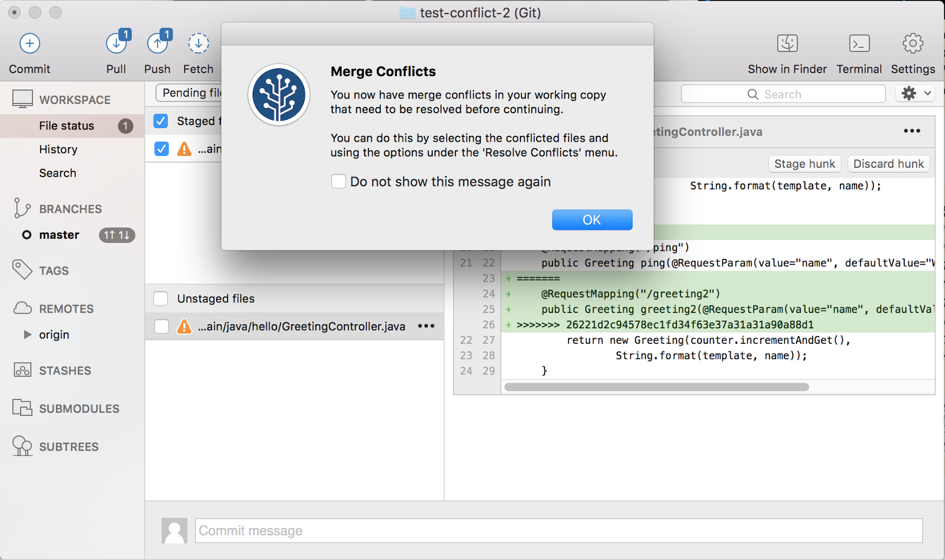Open the ellipsis menu for GreetingController.java diff
Image resolution: width=945 pixels, height=560 pixels.
[911, 131]
